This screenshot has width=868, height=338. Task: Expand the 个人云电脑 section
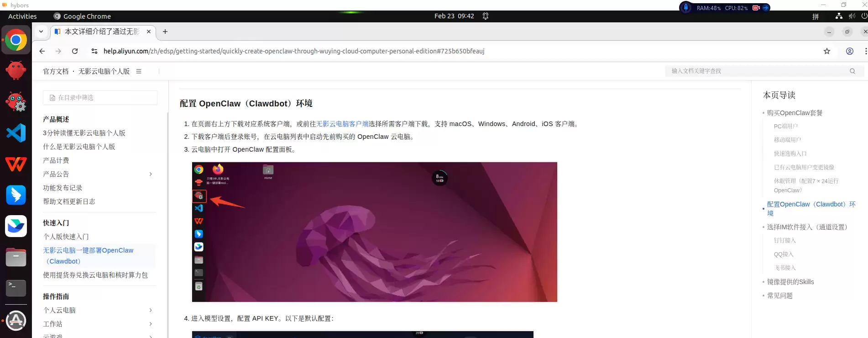point(151,310)
